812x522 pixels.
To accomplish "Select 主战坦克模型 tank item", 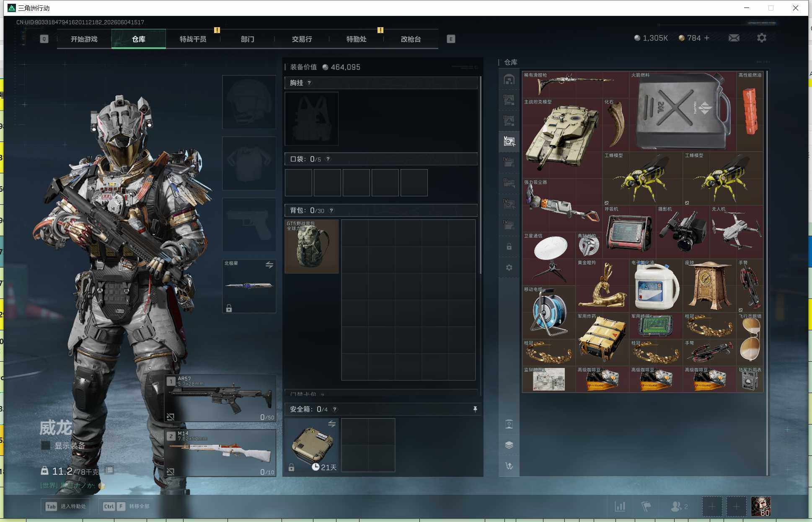I will click(562, 138).
